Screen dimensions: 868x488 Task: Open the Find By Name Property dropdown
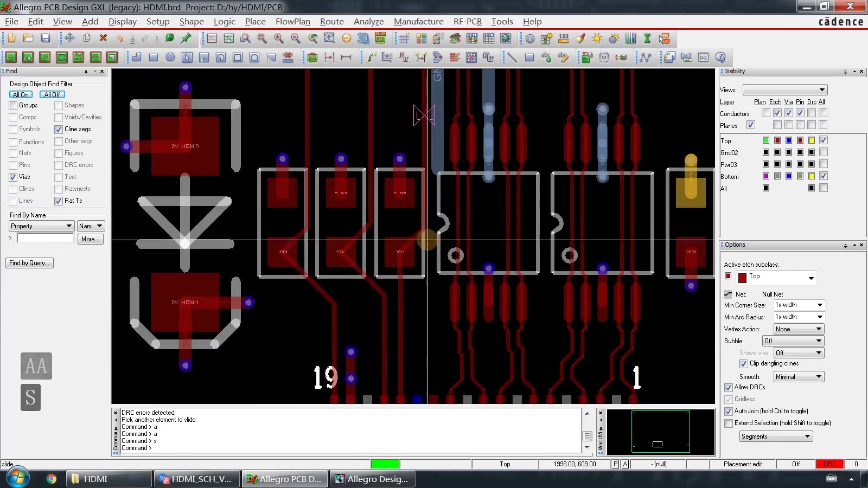point(41,226)
